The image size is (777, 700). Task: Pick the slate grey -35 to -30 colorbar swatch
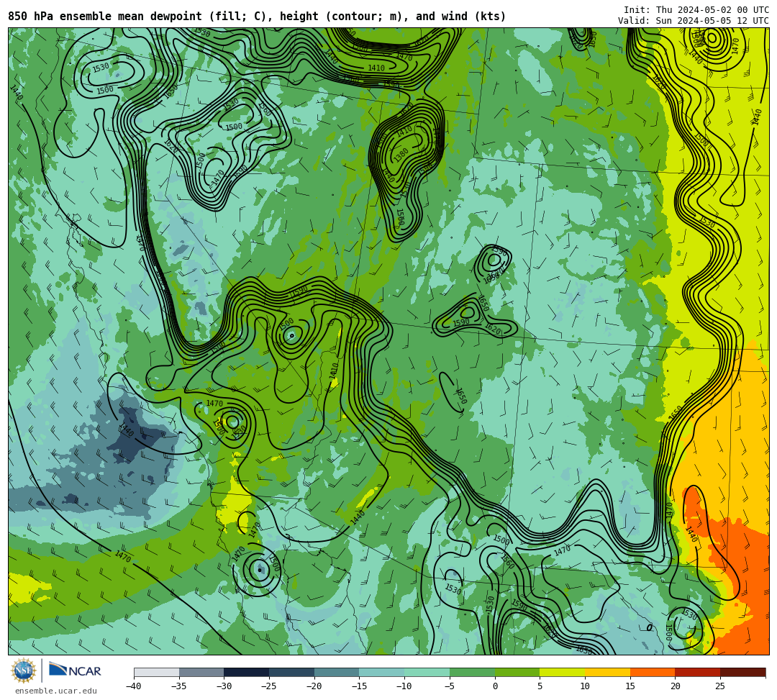(201, 672)
